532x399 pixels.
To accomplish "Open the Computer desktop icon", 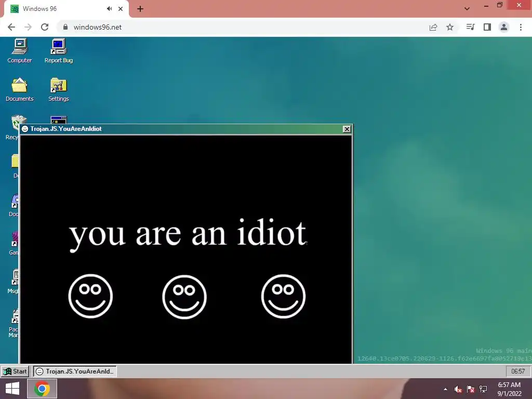I will tap(20, 51).
